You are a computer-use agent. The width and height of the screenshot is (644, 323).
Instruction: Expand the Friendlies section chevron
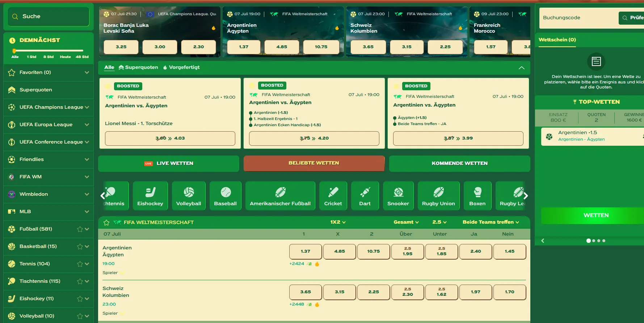click(87, 160)
